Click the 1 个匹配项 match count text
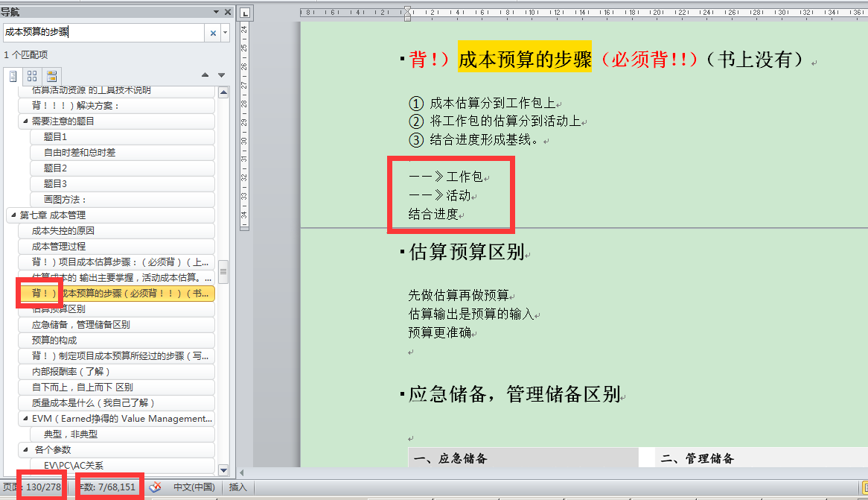The width and height of the screenshot is (868, 500). (26, 55)
